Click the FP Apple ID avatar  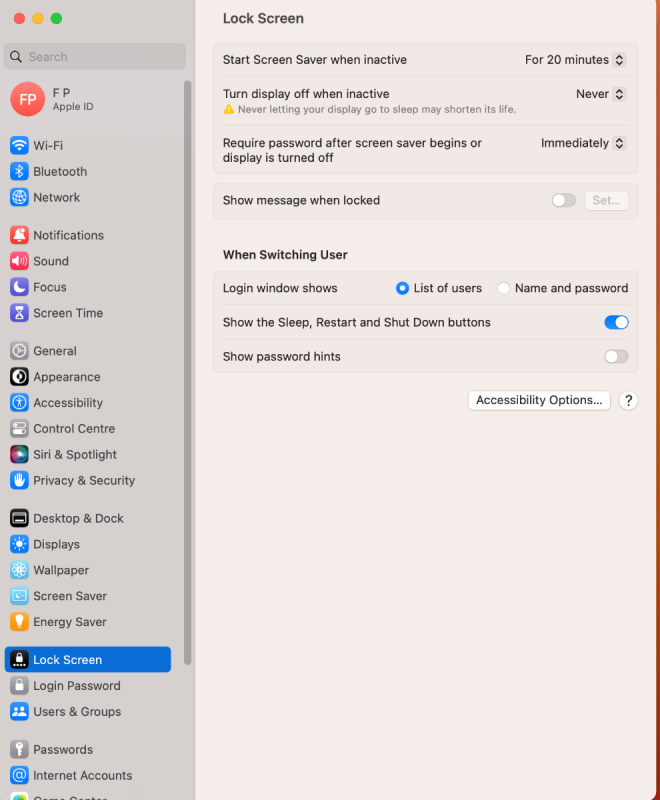pyautogui.click(x=28, y=99)
